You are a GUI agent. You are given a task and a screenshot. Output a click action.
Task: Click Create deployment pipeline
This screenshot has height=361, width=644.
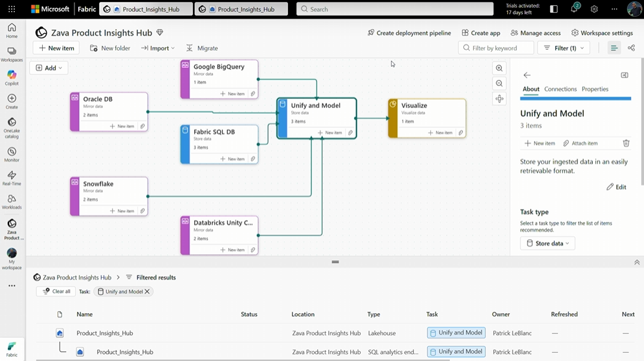point(408,33)
